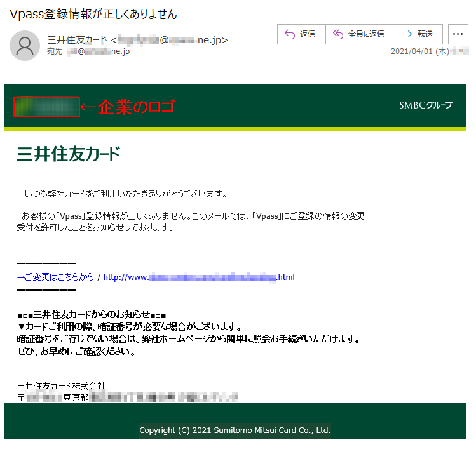The height and width of the screenshot is (452, 476).
Task: Click the blurred company logo in banner
Action: click(x=47, y=107)
